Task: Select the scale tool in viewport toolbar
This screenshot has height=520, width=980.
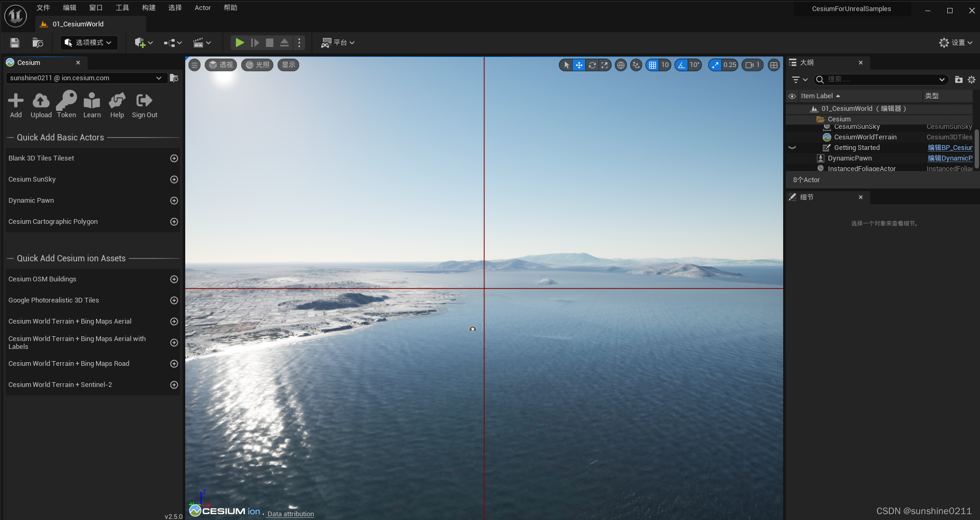Action: click(604, 64)
